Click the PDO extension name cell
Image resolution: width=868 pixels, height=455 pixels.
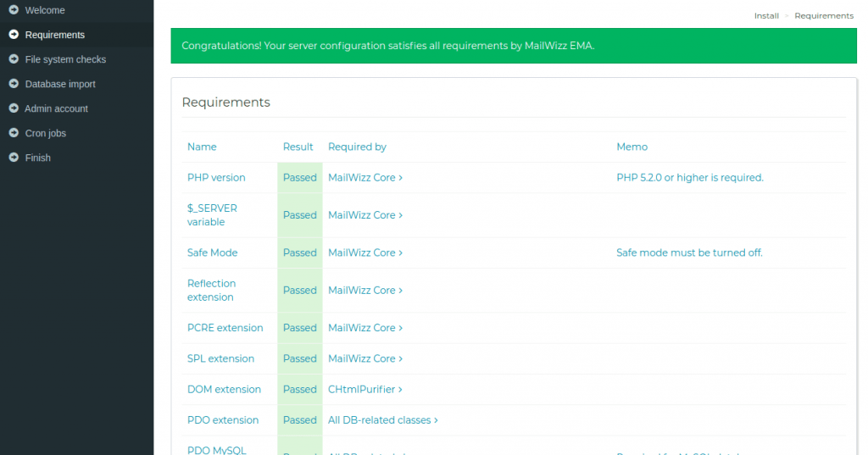[223, 420]
